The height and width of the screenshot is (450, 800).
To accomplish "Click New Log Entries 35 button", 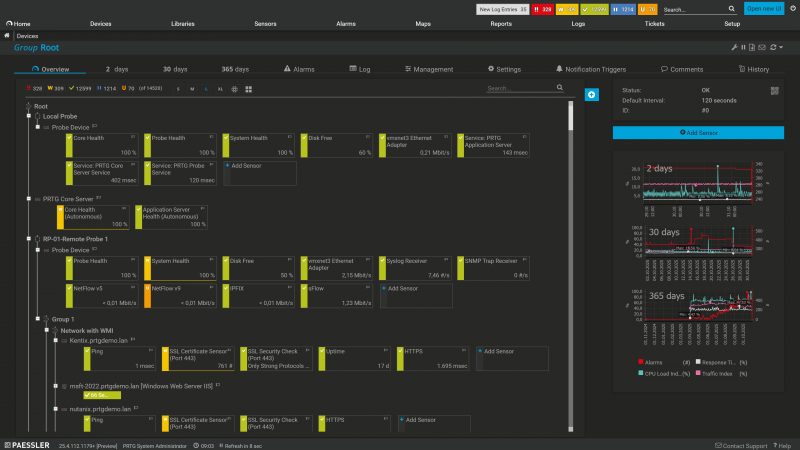I will pos(503,9).
